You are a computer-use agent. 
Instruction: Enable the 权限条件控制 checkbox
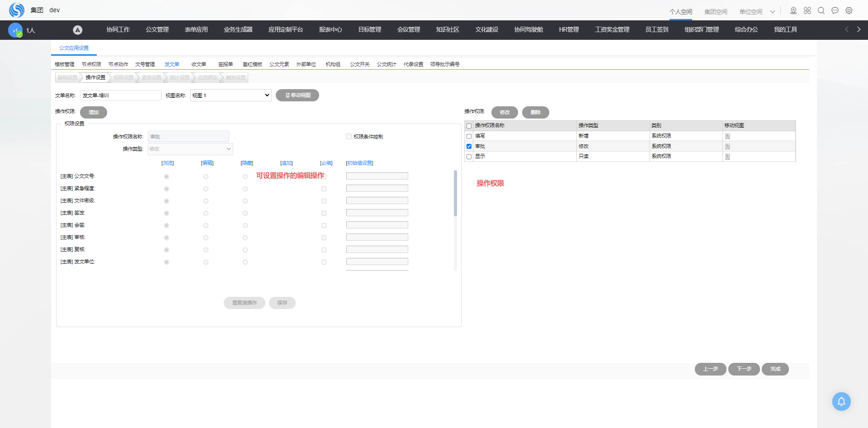pos(349,137)
